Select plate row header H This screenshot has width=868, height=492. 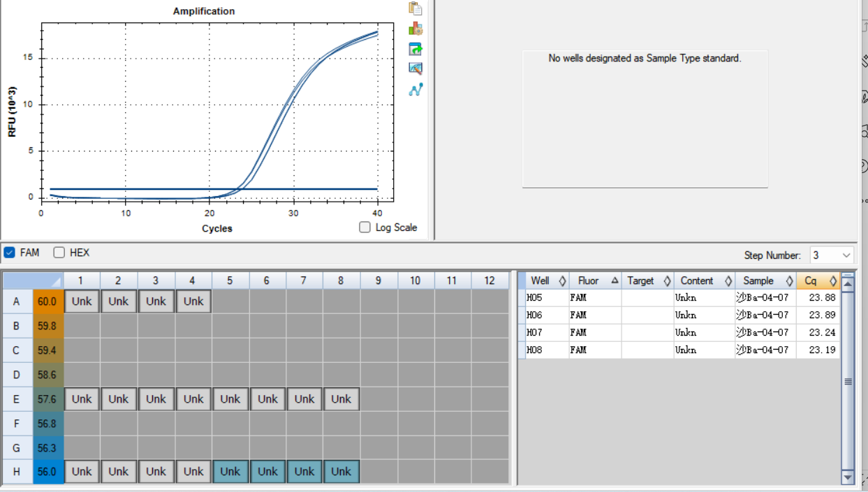tap(16, 472)
